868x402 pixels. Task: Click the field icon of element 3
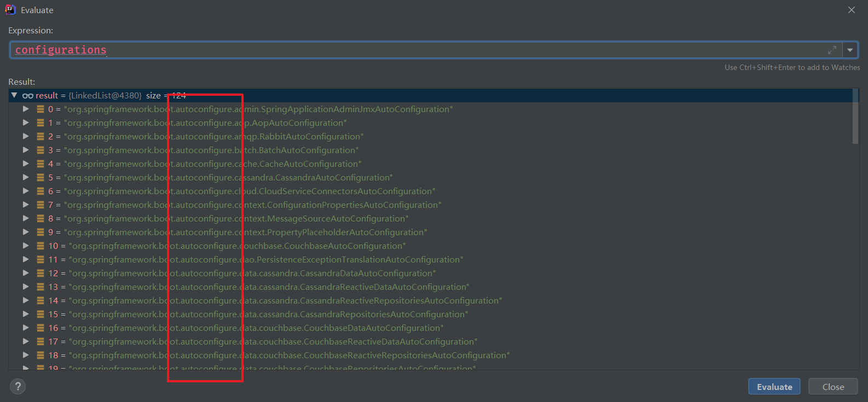tap(40, 150)
